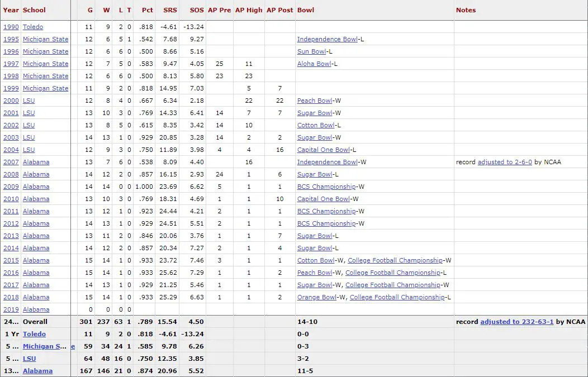This screenshot has height=377, width=588.
Task: Open the Cotton Bowl link for 2002
Action: 316,125
